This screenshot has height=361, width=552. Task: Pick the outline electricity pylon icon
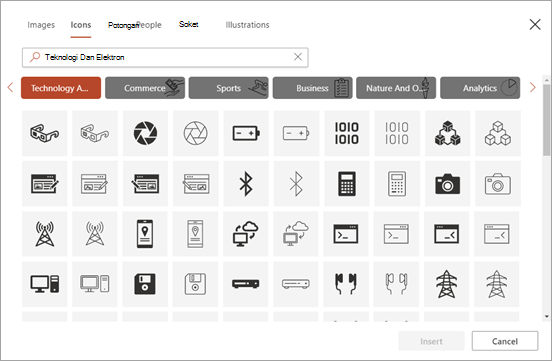(x=497, y=284)
